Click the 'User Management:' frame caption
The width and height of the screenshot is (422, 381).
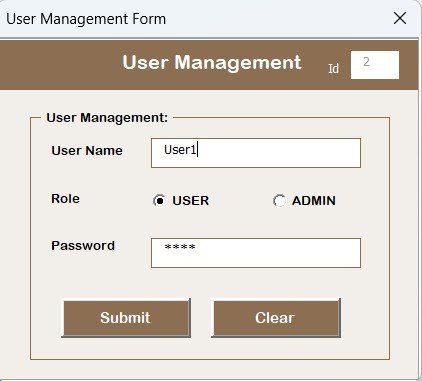click(x=107, y=118)
